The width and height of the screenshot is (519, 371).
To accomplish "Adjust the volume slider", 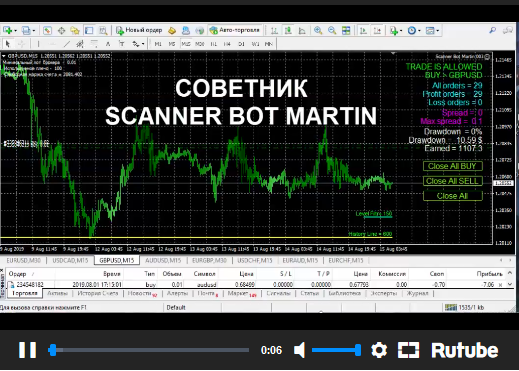I will (x=336, y=350).
